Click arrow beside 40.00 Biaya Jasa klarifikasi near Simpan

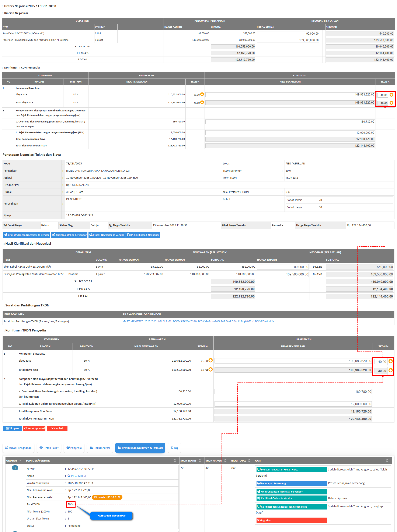pos(390,361)
